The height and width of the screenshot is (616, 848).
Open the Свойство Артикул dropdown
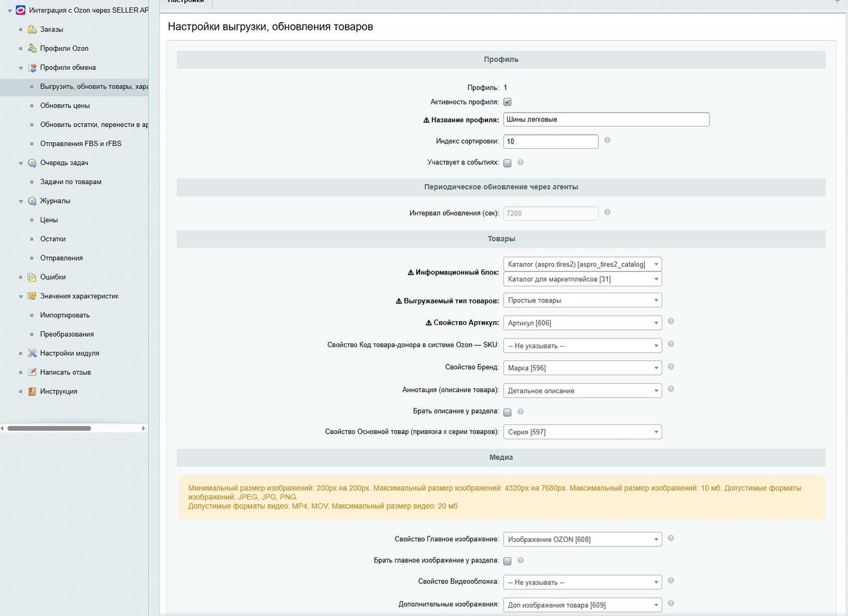583,323
